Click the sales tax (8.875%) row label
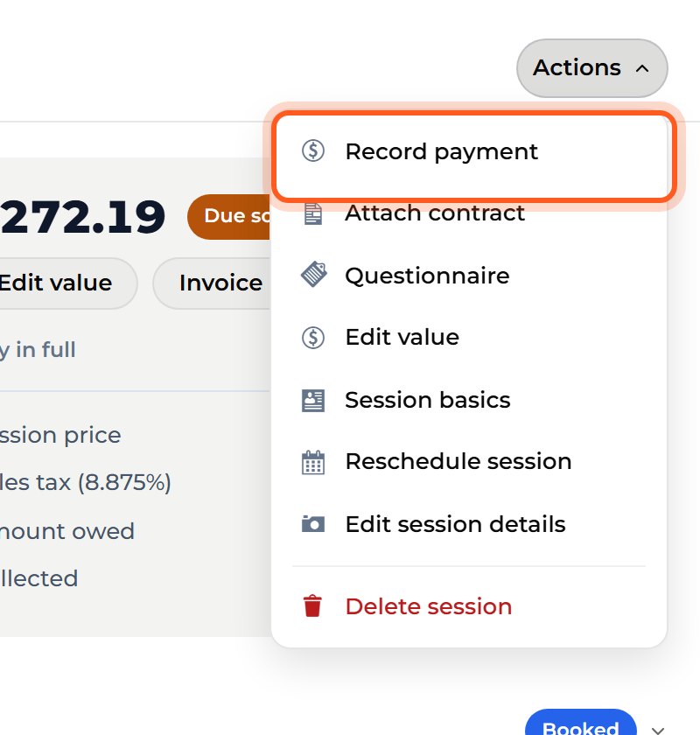The height and width of the screenshot is (735, 700). (86, 483)
